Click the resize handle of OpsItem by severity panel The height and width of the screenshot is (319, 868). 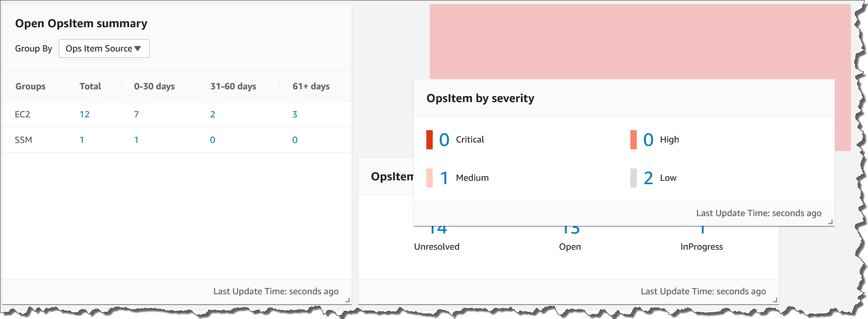830,221
